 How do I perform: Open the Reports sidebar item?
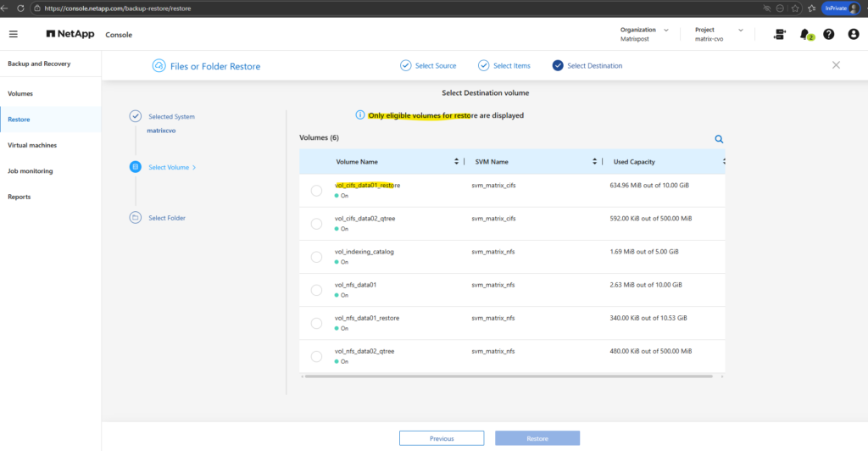point(19,197)
